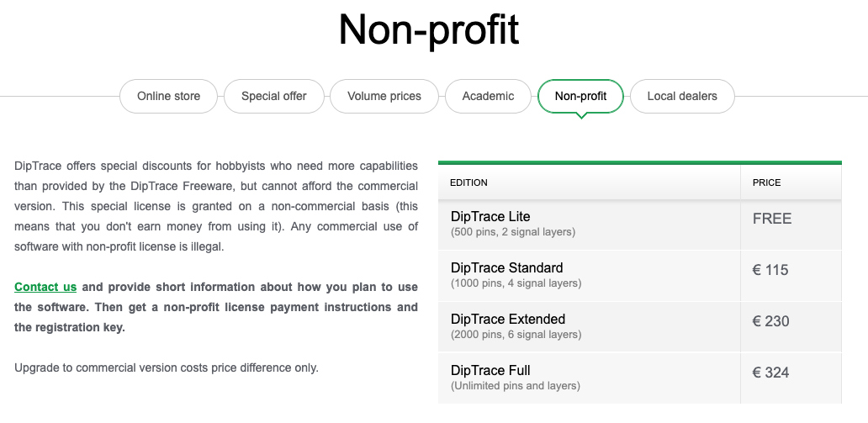Open the Local dealers tab
Image resolution: width=868 pixels, height=423 pixels.
(682, 96)
